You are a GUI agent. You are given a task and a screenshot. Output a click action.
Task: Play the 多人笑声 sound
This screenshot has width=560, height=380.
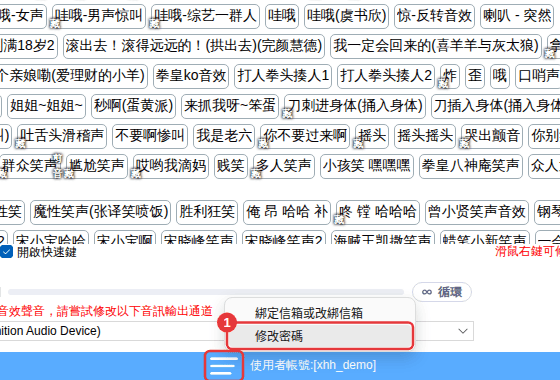coord(284,166)
